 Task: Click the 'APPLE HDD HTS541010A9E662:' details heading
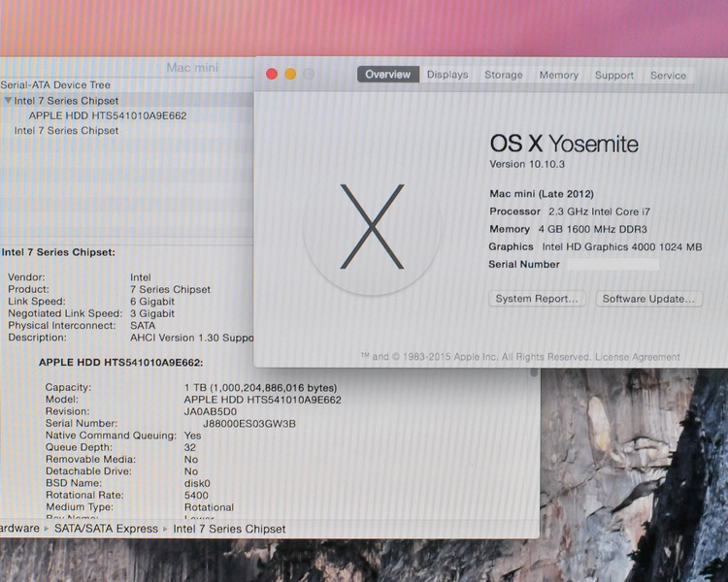120,363
